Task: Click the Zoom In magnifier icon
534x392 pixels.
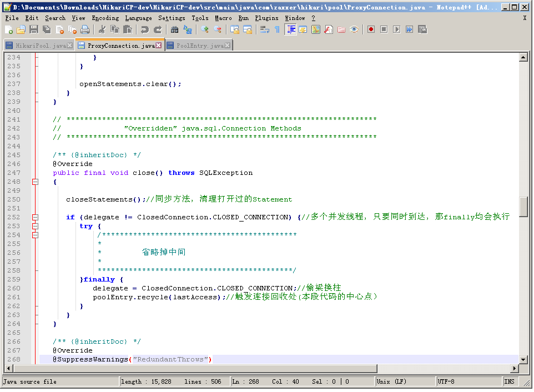Action: [x=205, y=30]
